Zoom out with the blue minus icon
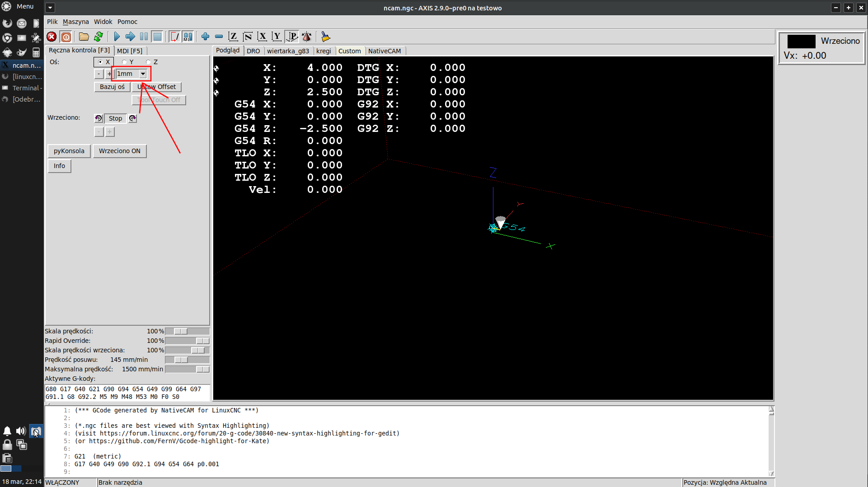This screenshot has height=487, width=868. (219, 37)
